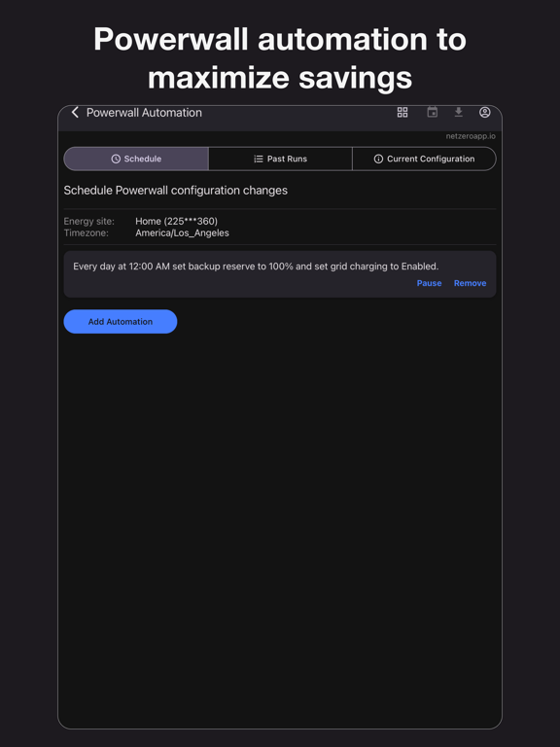560x747 pixels.
Task: Open the account profile icon
Action: tap(485, 113)
